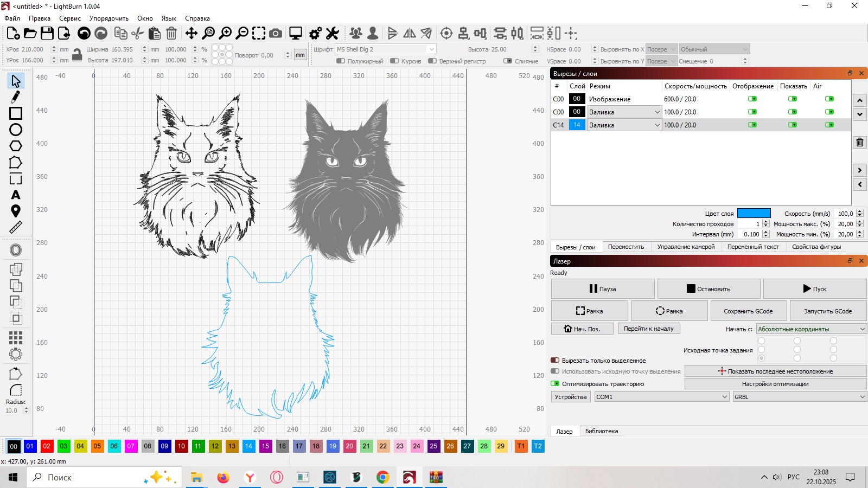Expand the COM1 port dropdown

click(x=661, y=397)
